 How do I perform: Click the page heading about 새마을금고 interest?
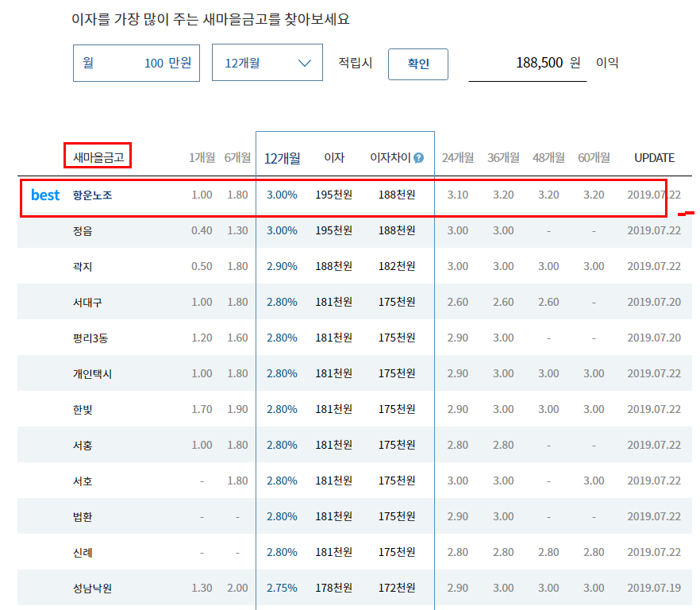tap(210, 19)
